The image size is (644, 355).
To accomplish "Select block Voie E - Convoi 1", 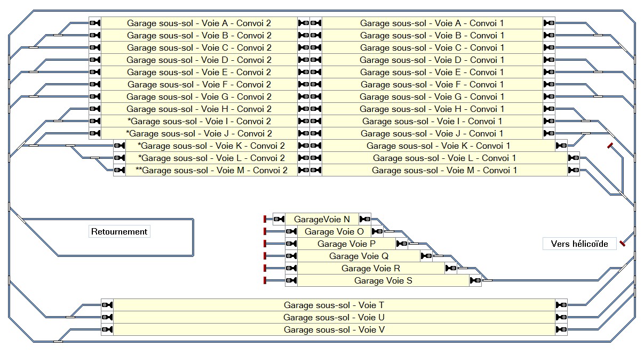I will [433, 72].
